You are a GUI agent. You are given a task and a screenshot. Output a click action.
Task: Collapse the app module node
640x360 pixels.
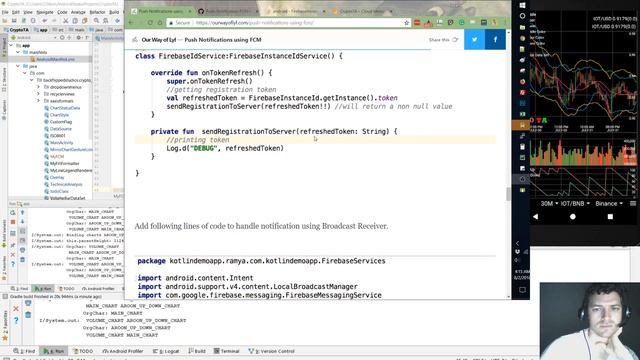tap(11, 45)
